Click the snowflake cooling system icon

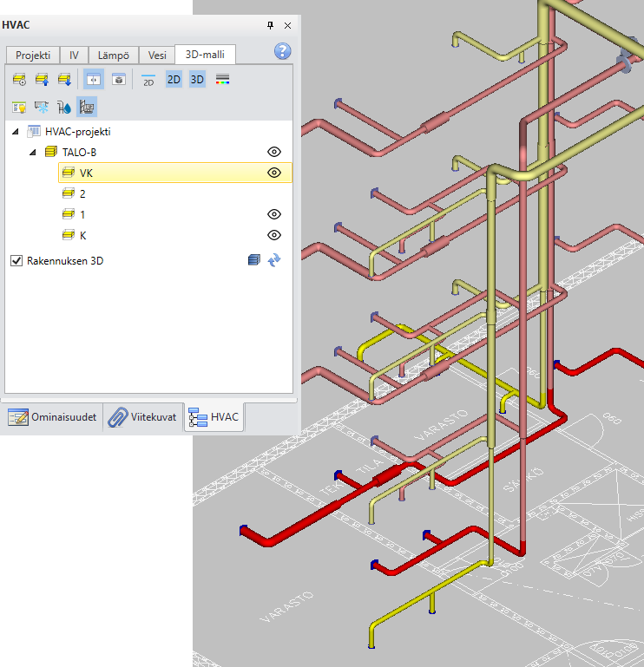click(42, 107)
